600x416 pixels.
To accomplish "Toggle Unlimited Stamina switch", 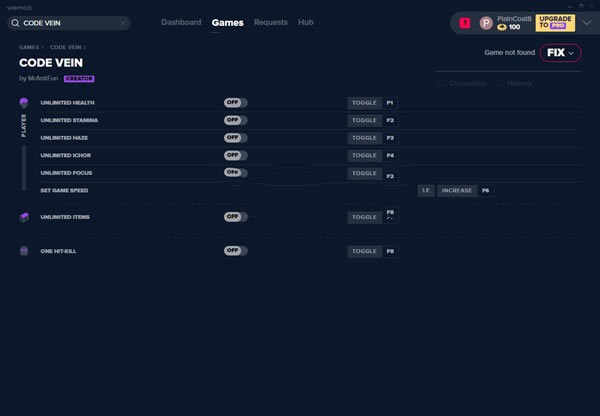I will [x=236, y=120].
